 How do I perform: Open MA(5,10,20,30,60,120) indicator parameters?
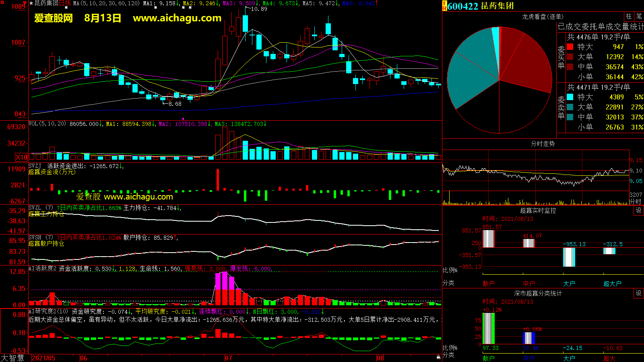pos(106,3)
